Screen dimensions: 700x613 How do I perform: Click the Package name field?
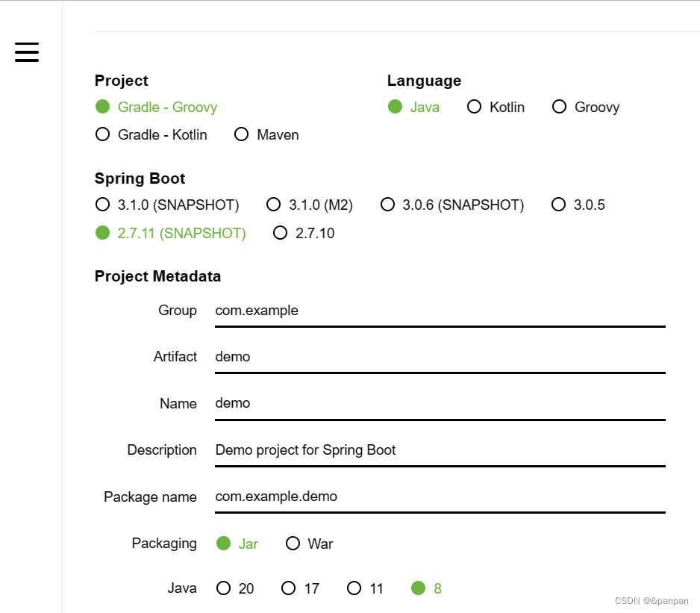click(x=440, y=497)
